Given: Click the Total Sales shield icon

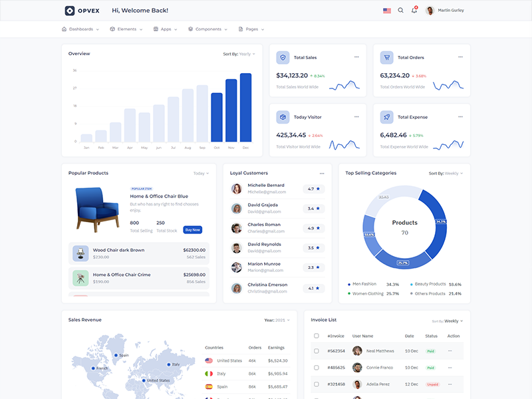Looking at the screenshot, I should point(283,57).
